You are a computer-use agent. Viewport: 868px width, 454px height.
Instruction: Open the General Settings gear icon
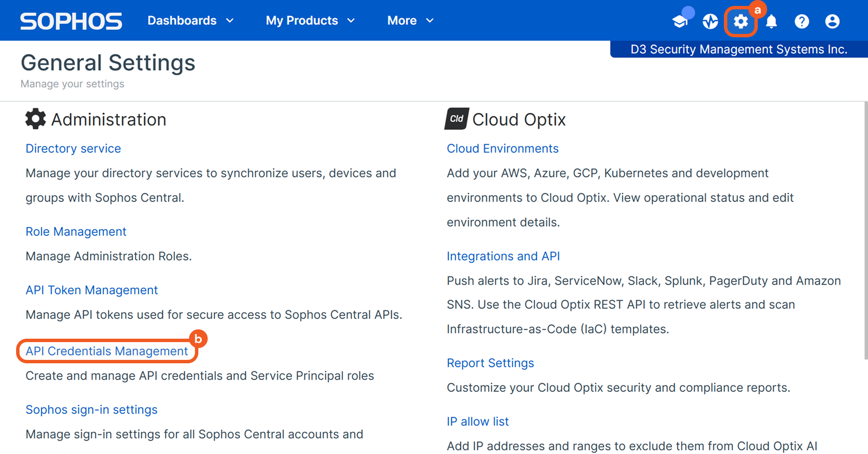(x=740, y=21)
